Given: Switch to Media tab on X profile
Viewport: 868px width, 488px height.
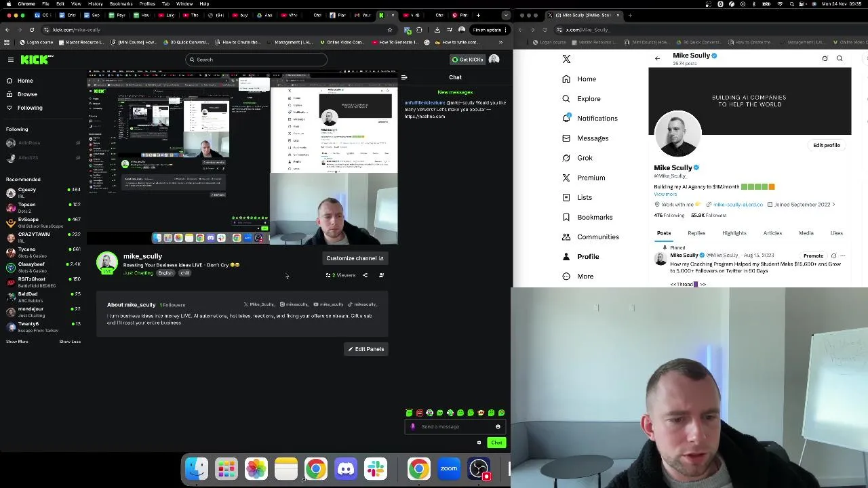Looking at the screenshot, I should (x=806, y=233).
